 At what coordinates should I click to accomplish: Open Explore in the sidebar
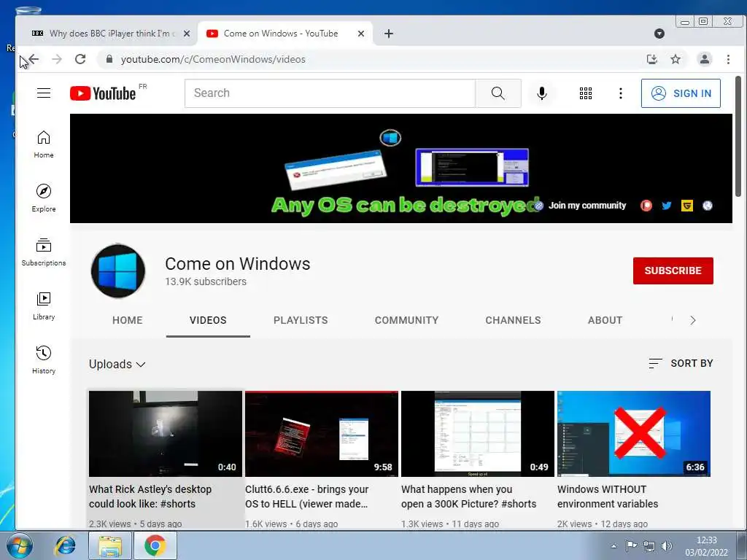point(44,198)
